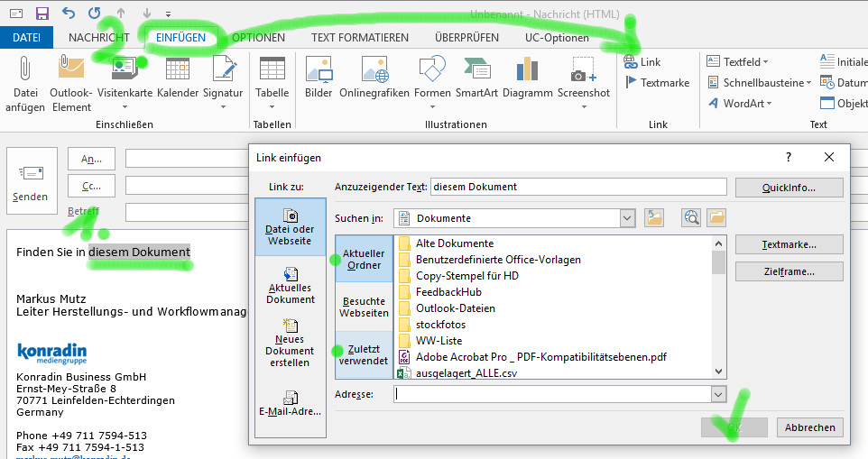Click the Kalender icon in ribbon
868x459 pixels.
coord(177,70)
